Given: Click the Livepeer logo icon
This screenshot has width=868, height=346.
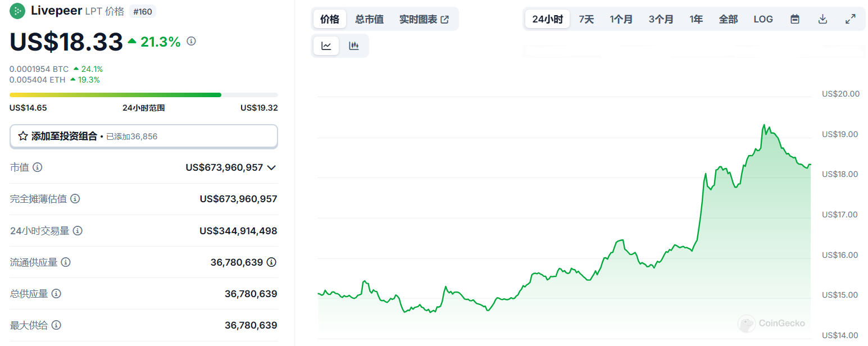Looking at the screenshot, I should tap(18, 11).
